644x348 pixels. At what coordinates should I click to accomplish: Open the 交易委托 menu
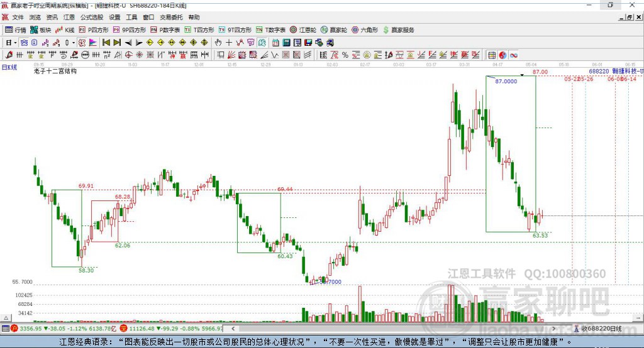tap(171, 17)
